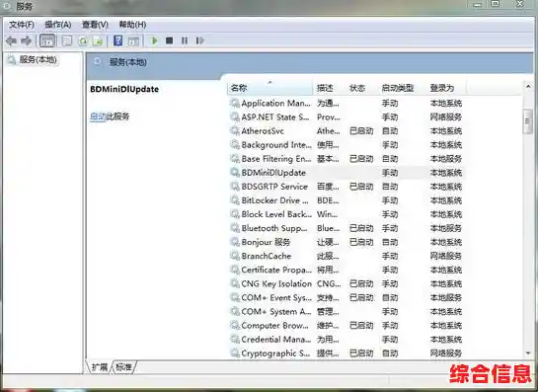The image size is (538, 392).
Task: Stop the service with square button
Action: [x=169, y=40]
